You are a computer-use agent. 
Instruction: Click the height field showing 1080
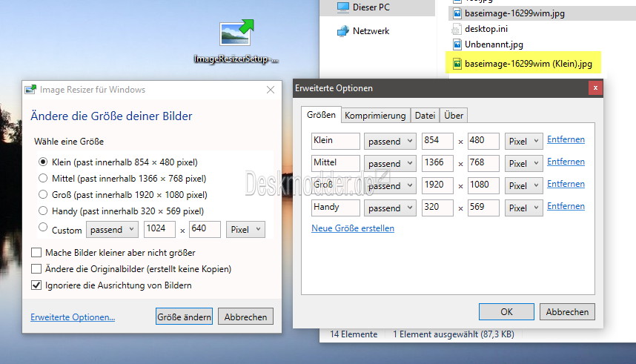click(483, 185)
